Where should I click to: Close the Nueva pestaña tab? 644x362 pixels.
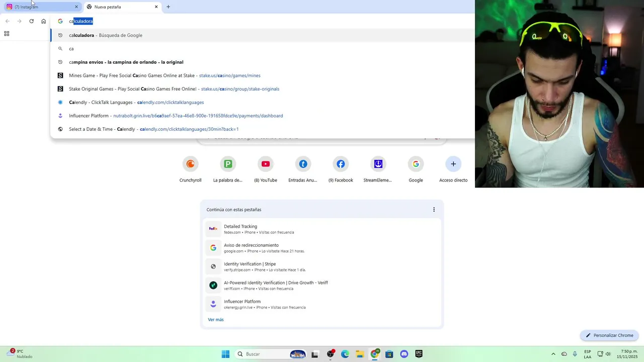click(x=156, y=7)
